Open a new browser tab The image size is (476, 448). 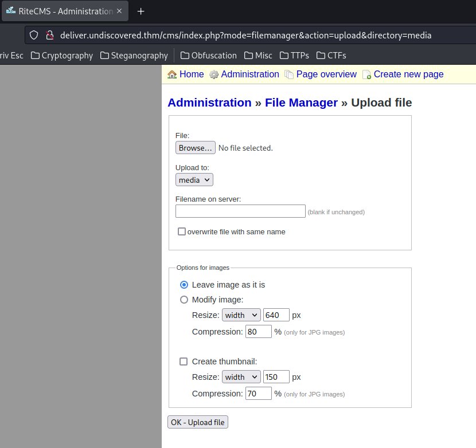coord(141,11)
